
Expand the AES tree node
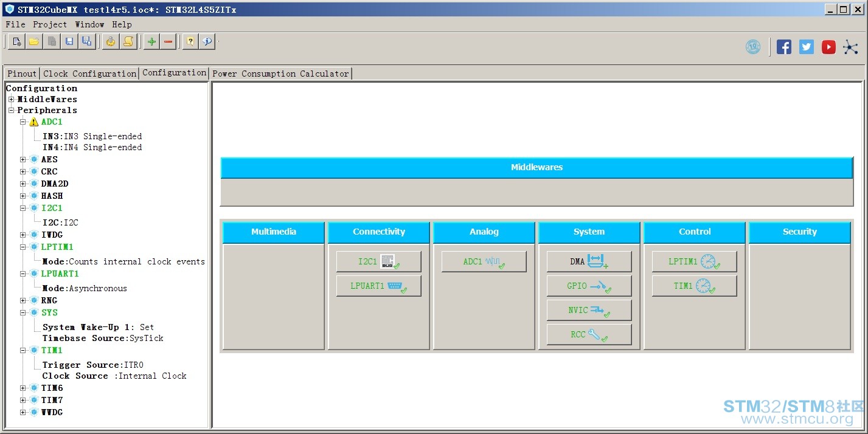pos(23,160)
